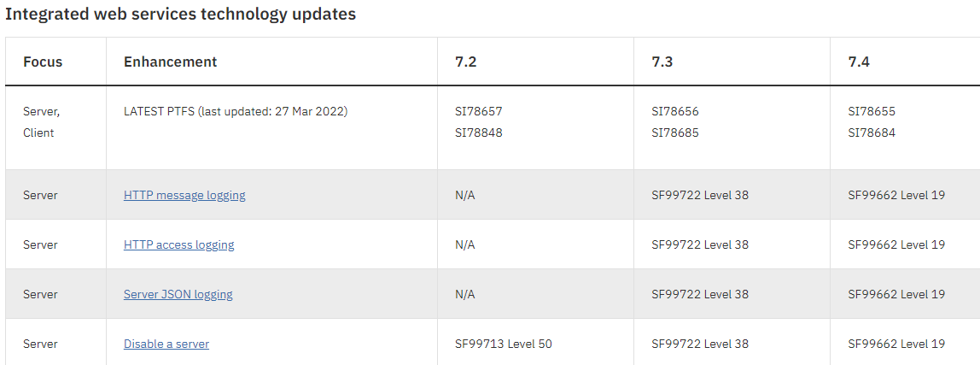This screenshot has width=980, height=365.
Task: Select the 7.3 column header
Action: coord(662,62)
